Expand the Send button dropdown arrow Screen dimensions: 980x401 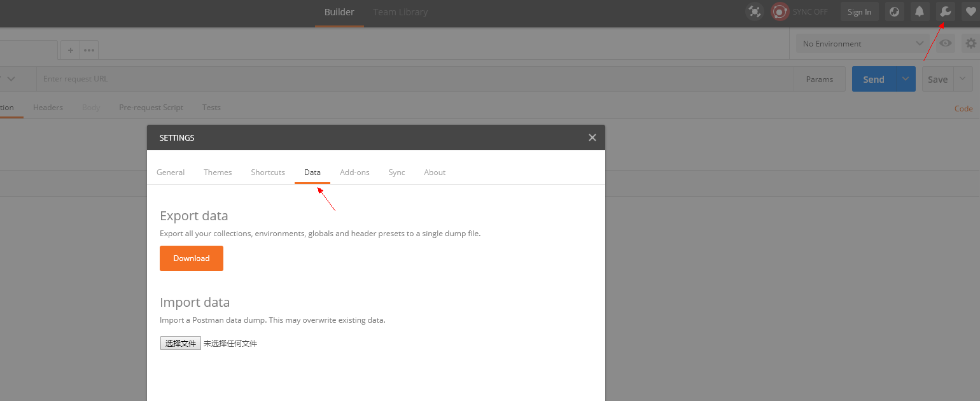click(x=906, y=79)
